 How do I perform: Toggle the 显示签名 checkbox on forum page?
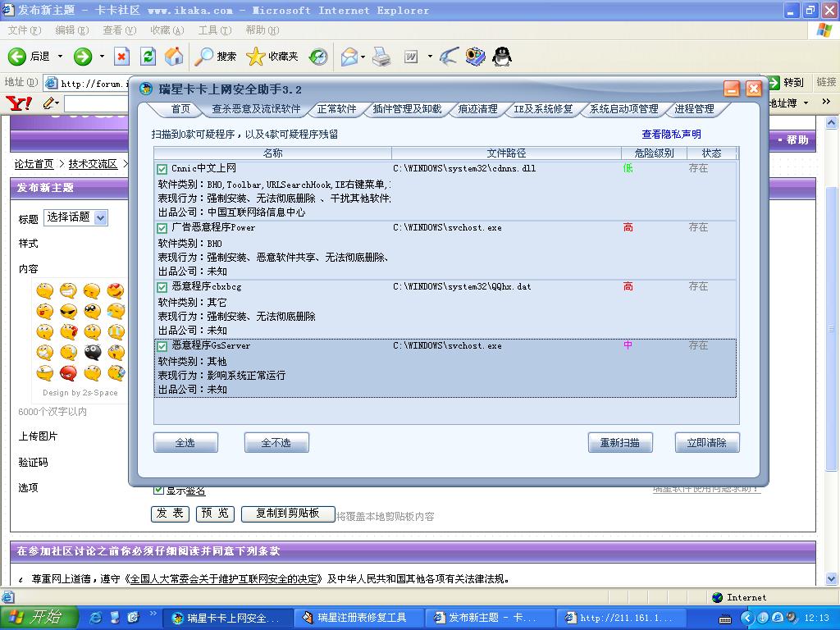point(158,490)
